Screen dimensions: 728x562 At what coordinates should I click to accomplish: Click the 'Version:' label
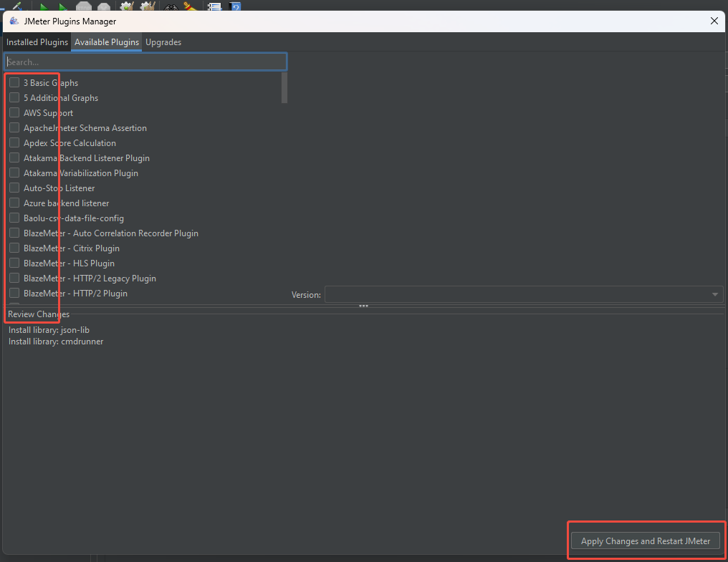[x=306, y=295]
